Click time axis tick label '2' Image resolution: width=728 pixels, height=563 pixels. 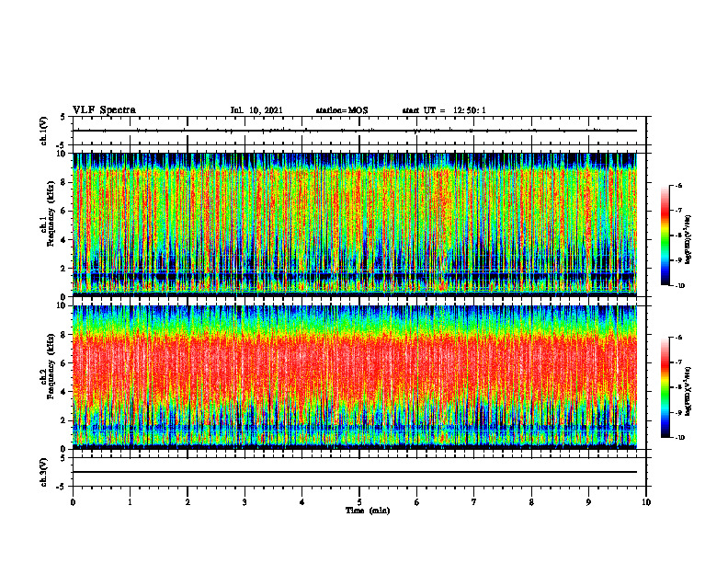tap(188, 502)
